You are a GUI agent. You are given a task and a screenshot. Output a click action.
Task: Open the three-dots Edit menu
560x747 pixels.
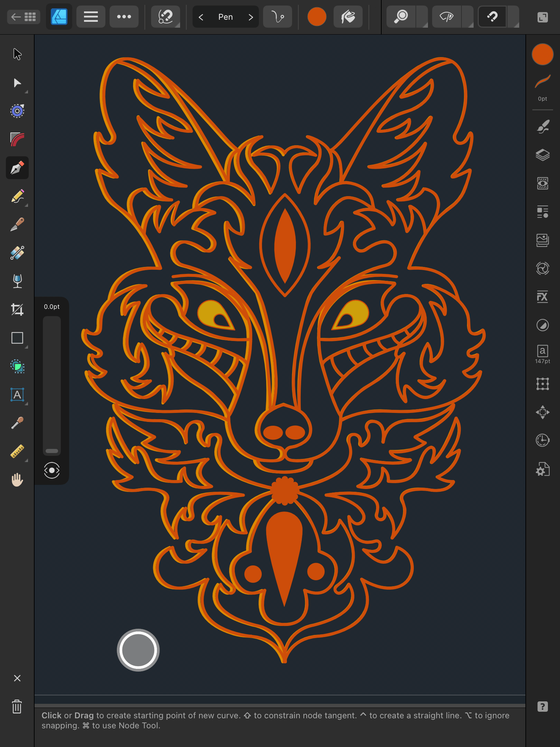click(x=124, y=17)
